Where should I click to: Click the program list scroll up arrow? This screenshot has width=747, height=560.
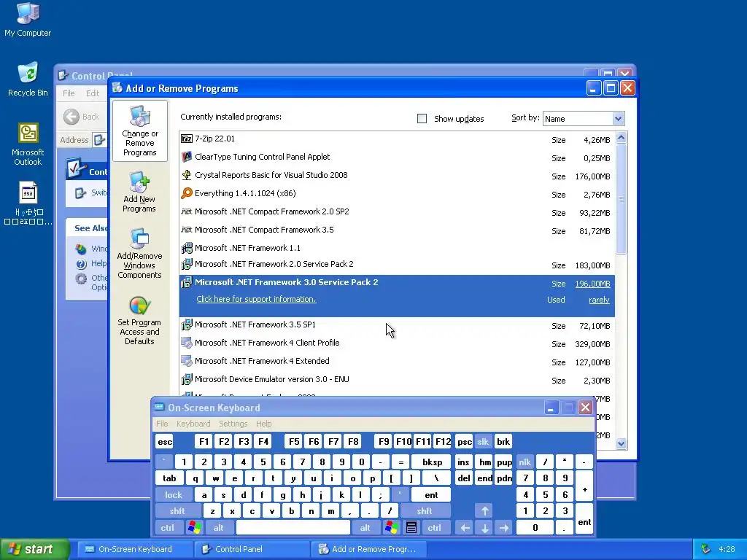tap(622, 138)
